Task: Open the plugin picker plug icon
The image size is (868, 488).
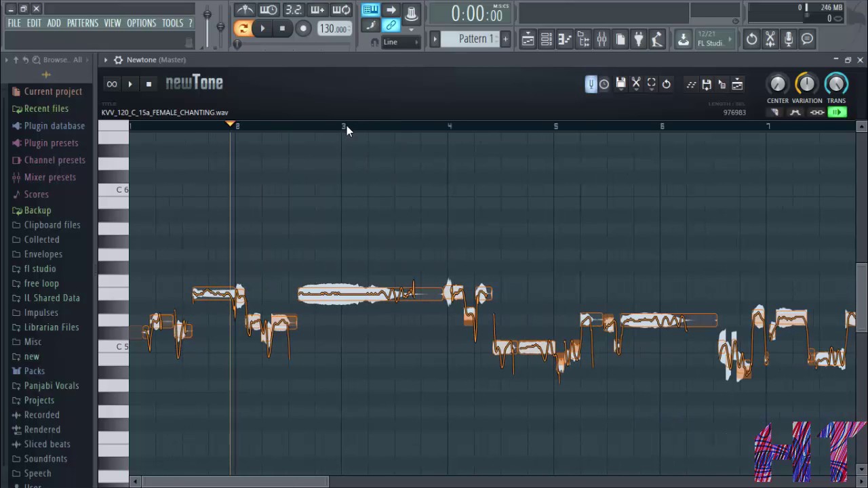Action: point(639,39)
